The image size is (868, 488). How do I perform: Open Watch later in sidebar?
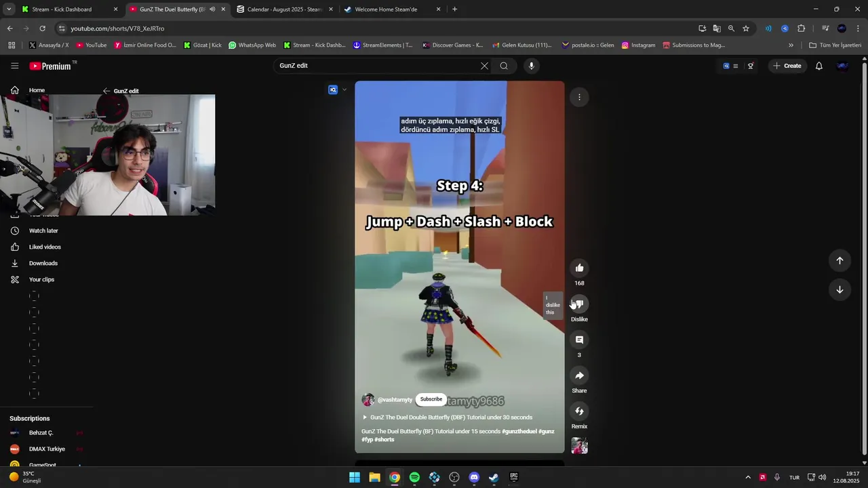point(43,230)
